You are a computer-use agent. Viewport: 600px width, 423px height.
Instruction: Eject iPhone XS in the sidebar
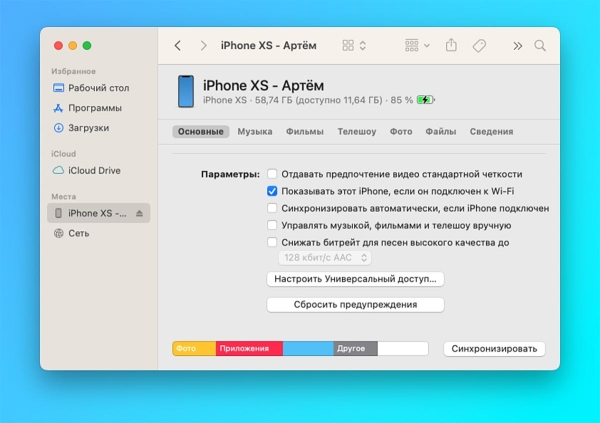(140, 214)
